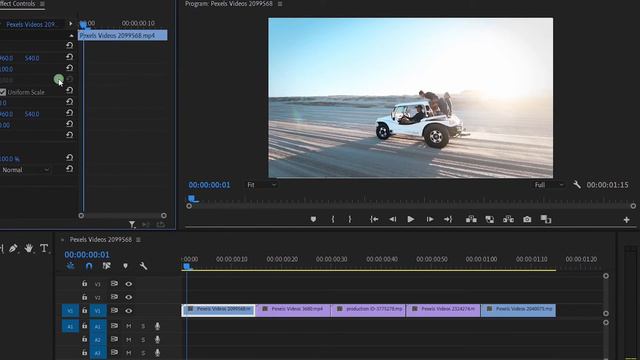
Task: Go to In point
Action: click(x=374, y=219)
